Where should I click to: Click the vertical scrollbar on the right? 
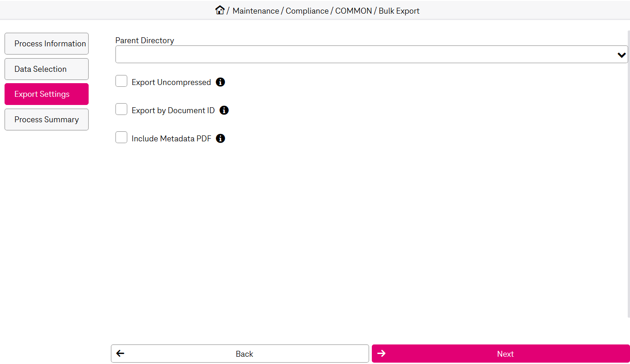[629, 173]
